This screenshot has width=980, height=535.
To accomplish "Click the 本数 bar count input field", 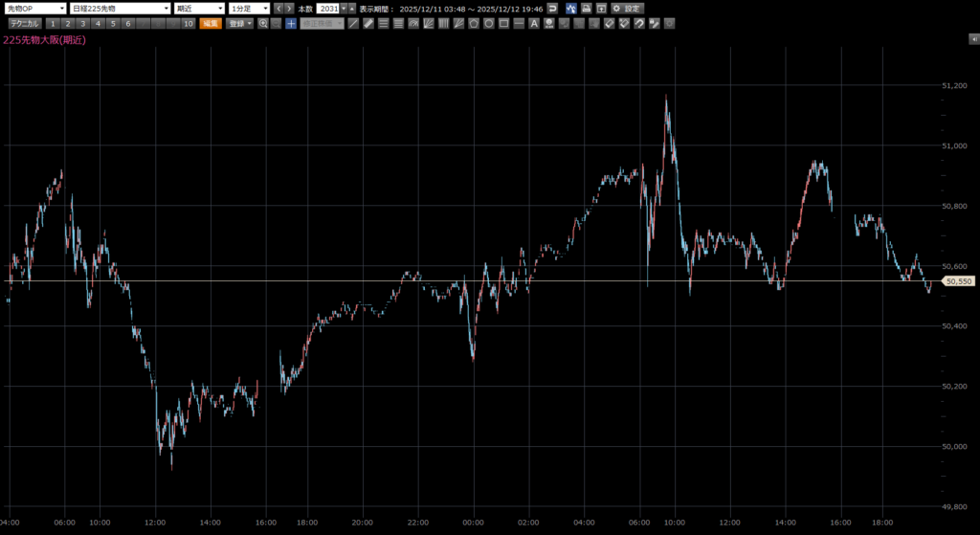I will [x=329, y=9].
